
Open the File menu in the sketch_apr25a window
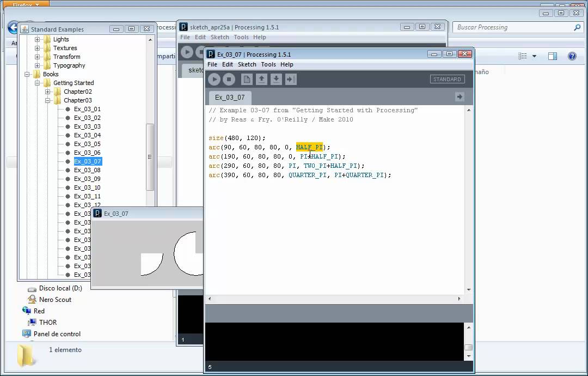pos(185,37)
